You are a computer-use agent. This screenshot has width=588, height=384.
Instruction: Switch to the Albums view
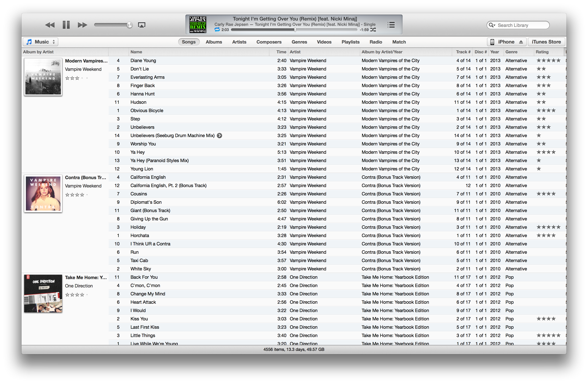click(x=214, y=42)
